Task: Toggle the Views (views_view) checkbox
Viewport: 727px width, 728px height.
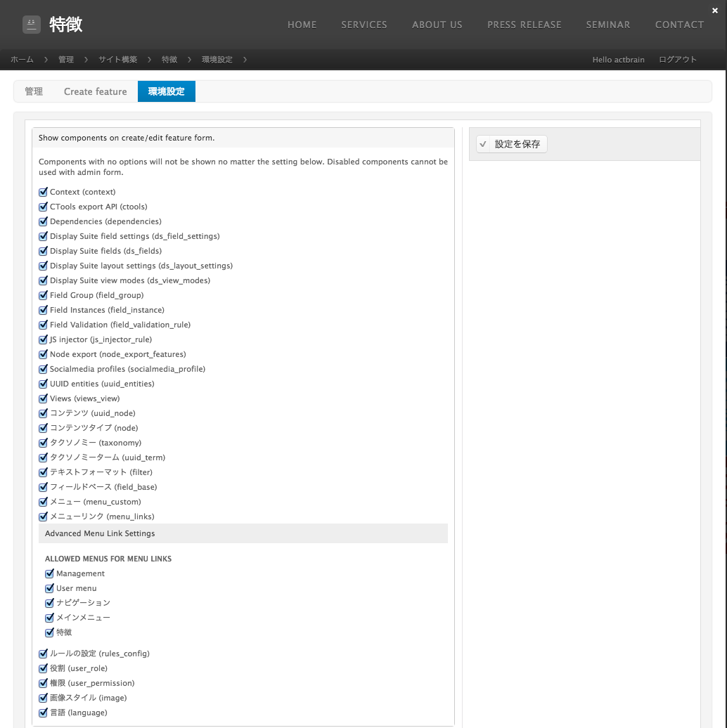Action: click(44, 398)
